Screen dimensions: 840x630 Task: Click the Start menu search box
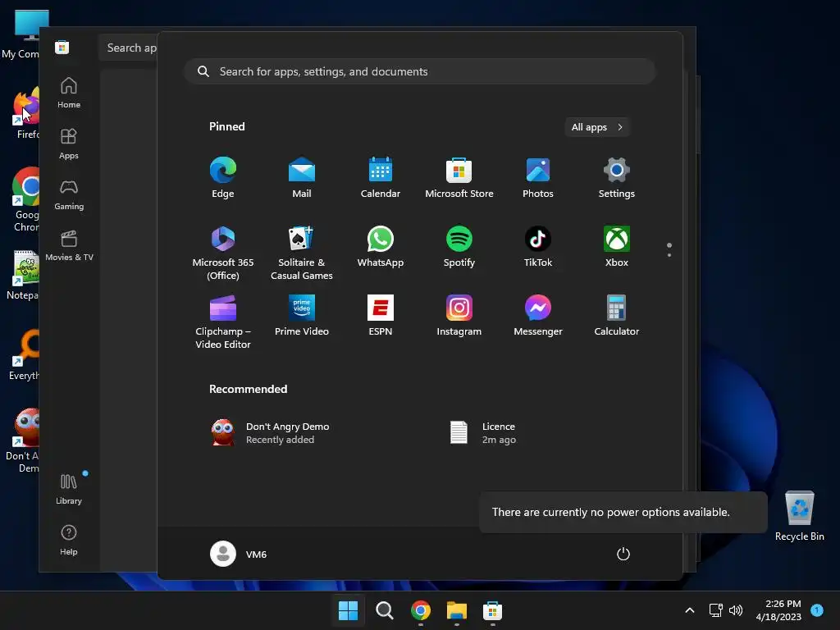(420, 71)
